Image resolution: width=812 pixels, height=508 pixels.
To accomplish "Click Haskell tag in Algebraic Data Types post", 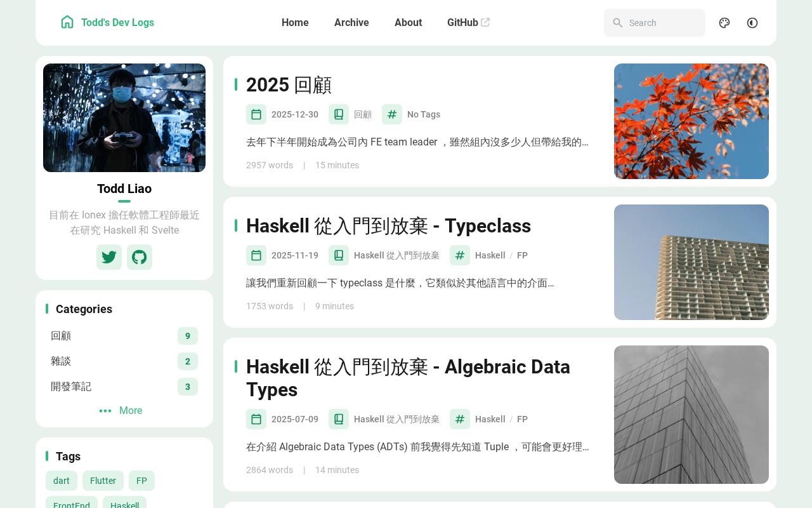I will point(490,419).
